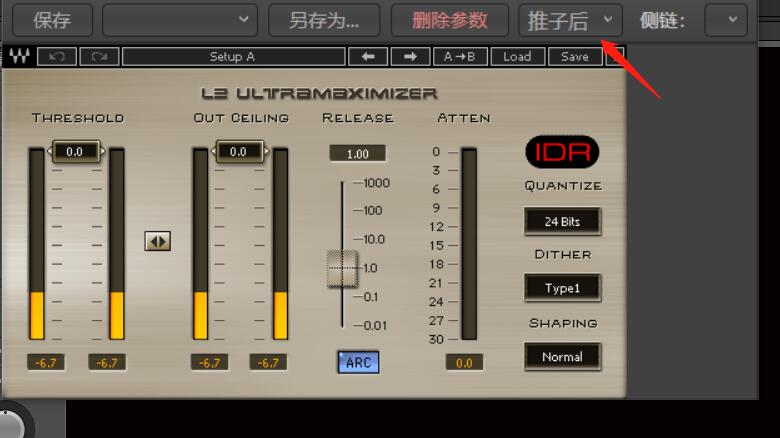
Task: Click the 删除参数 button
Action: [x=450, y=20]
